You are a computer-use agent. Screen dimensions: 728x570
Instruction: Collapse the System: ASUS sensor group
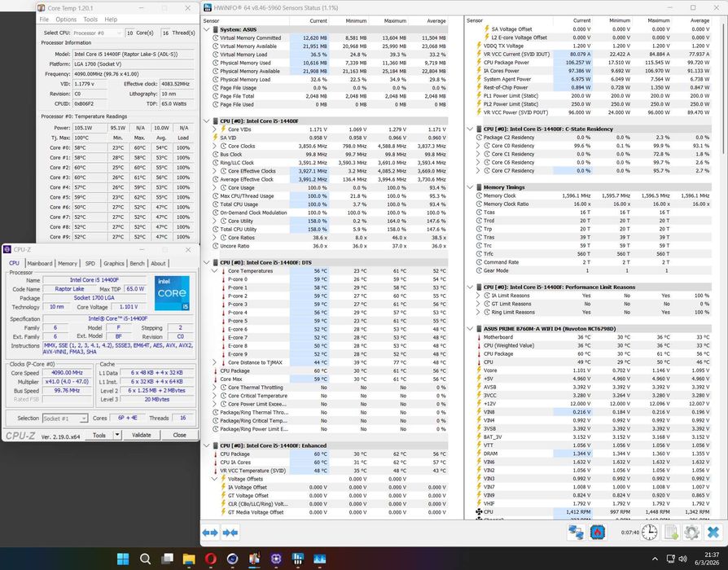tap(207, 29)
